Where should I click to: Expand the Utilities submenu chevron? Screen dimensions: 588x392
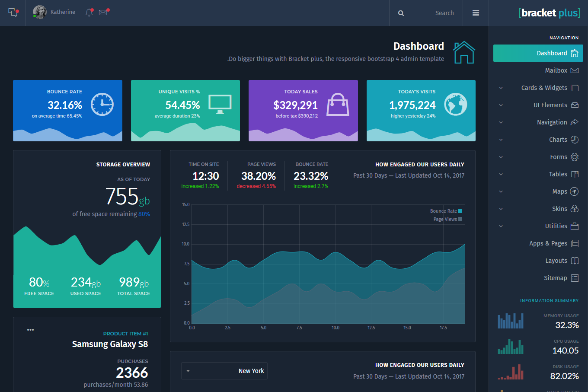click(x=501, y=226)
